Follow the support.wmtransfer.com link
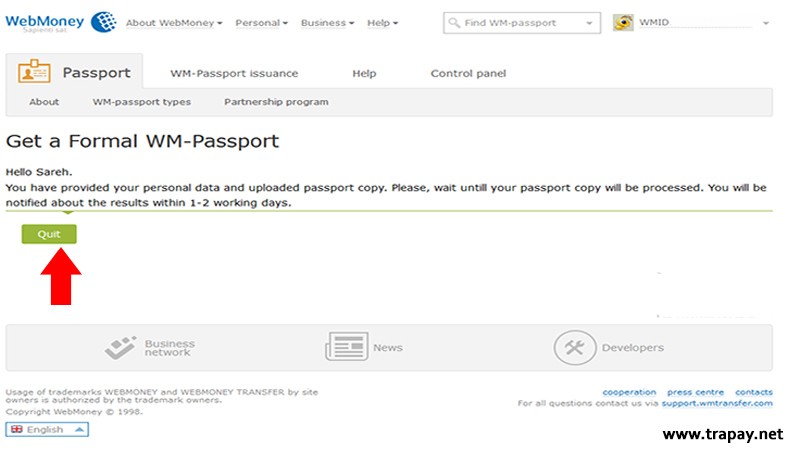Viewport: 800px width, 450px height. point(716,403)
